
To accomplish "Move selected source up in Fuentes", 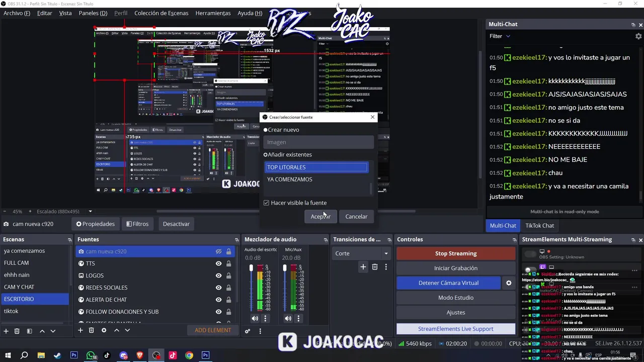I will coord(116,330).
